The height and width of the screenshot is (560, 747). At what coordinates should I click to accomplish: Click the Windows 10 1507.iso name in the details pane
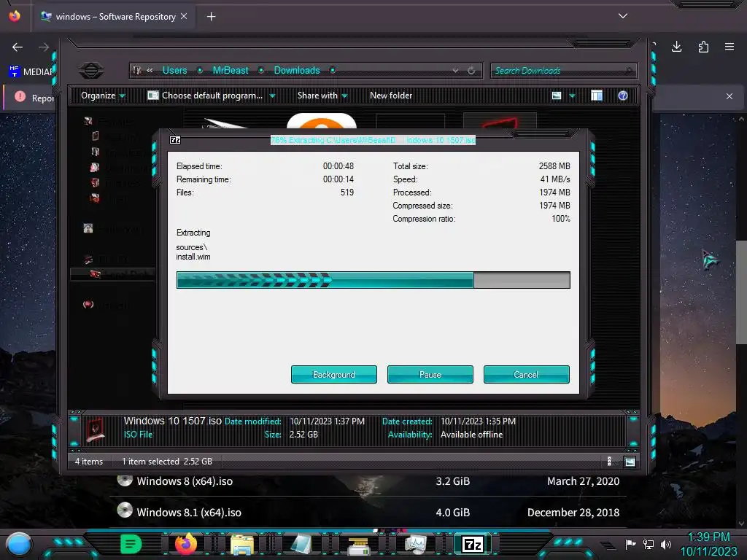(172, 421)
